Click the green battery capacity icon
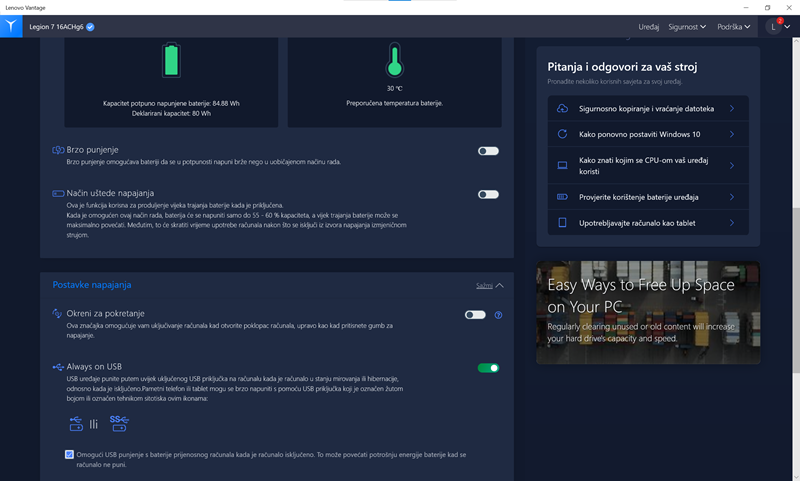The width and height of the screenshot is (800, 481). tap(173, 60)
